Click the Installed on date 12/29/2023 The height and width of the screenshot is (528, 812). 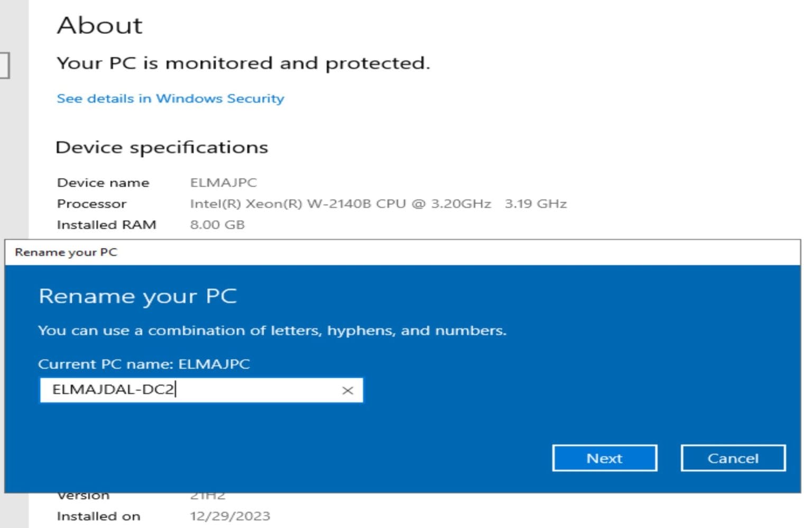(230, 516)
